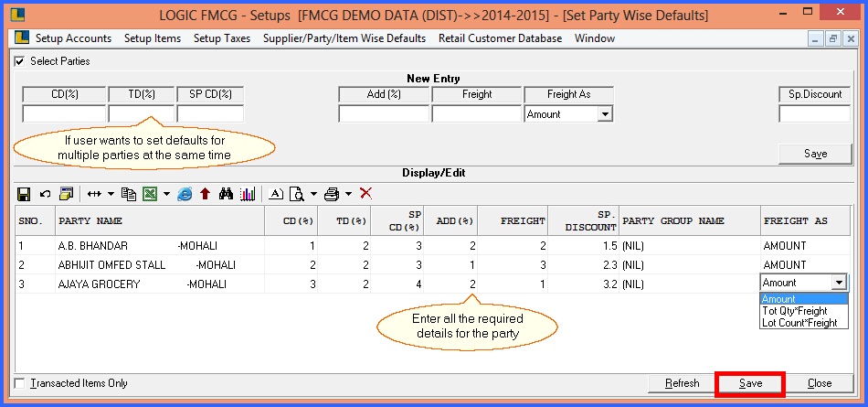Export grid using the Excel icon
868x407 pixels.
click(x=150, y=194)
